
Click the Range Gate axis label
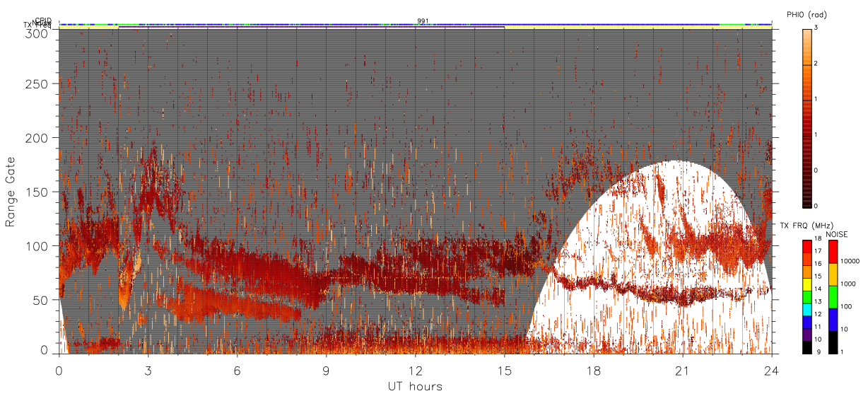[10, 192]
